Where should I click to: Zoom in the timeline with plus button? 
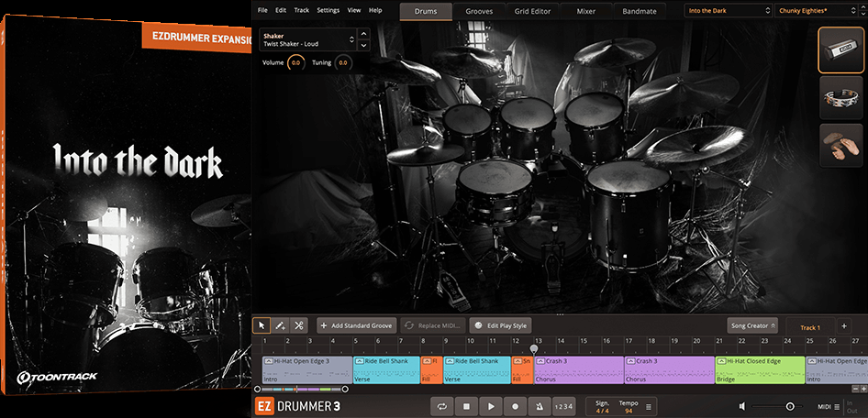(x=863, y=390)
